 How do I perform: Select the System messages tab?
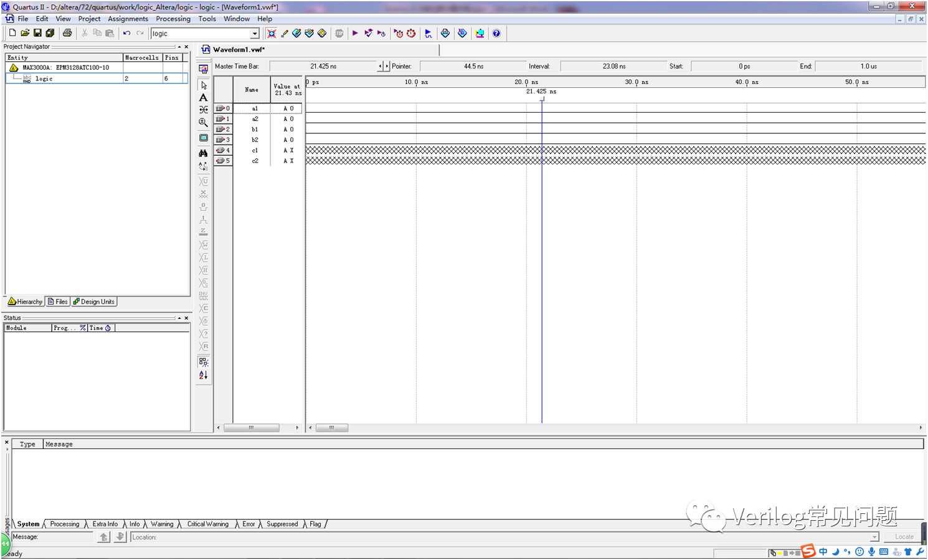pos(28,524)
